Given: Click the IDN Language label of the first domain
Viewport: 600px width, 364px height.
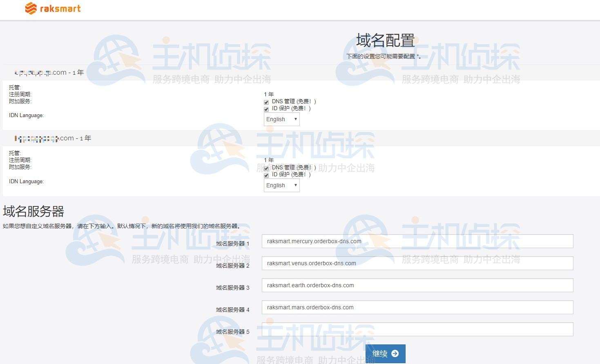Looking at the screenshot, I should 26,115.
